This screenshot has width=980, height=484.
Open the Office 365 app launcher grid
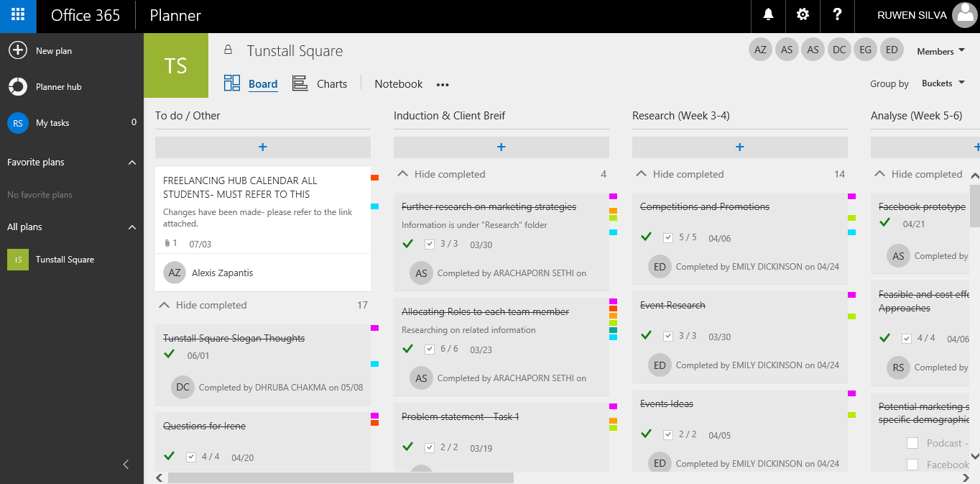[18, 15]
